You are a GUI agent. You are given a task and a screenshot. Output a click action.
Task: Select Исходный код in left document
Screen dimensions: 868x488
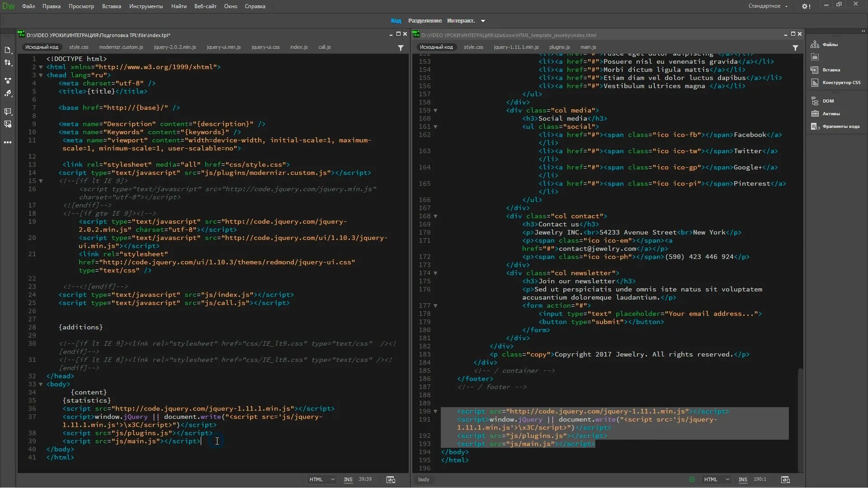coord(42,47)
